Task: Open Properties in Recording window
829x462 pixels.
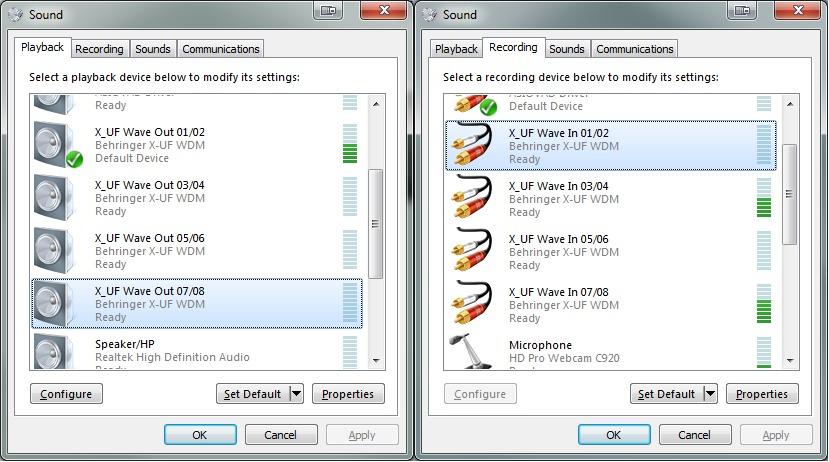Action: [762, 394]
